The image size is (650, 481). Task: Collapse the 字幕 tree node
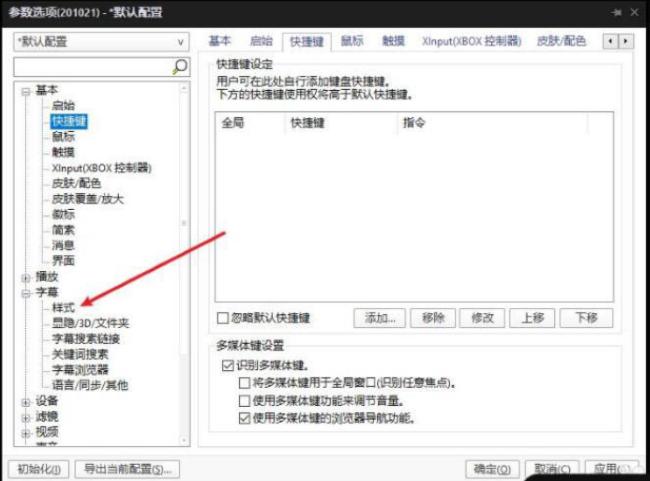(x=26, y=293)
